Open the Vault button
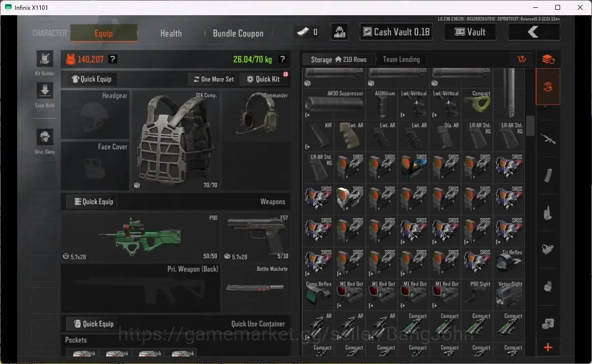The width and height of the screenshot is (592, 364). pyautogui.click(x=470, y=32)
